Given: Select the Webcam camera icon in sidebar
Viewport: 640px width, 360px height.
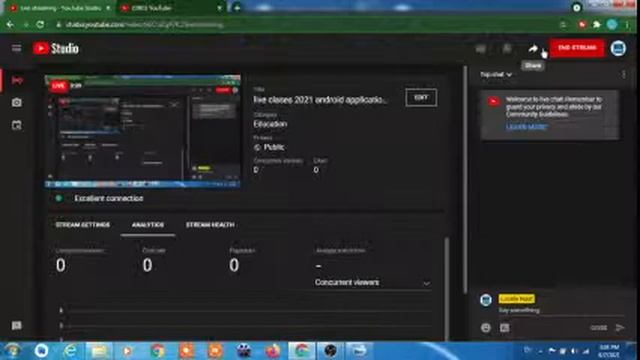Looking at the screenshot, I should (x=17, y=102).
